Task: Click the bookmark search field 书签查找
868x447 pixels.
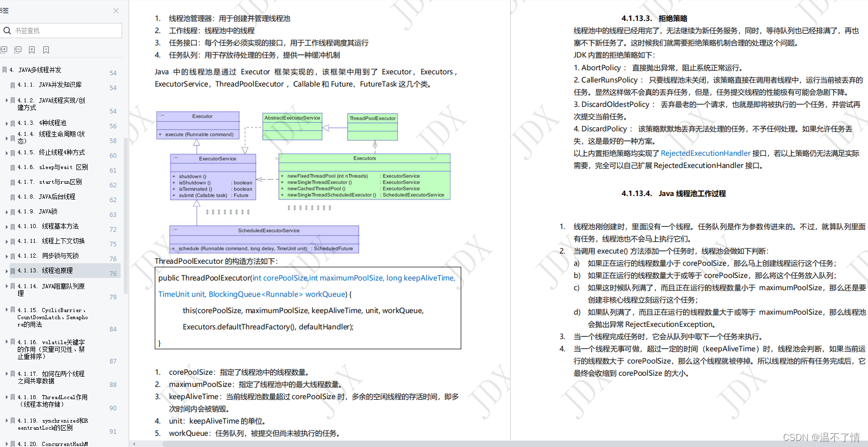Action: pos(61,31)
